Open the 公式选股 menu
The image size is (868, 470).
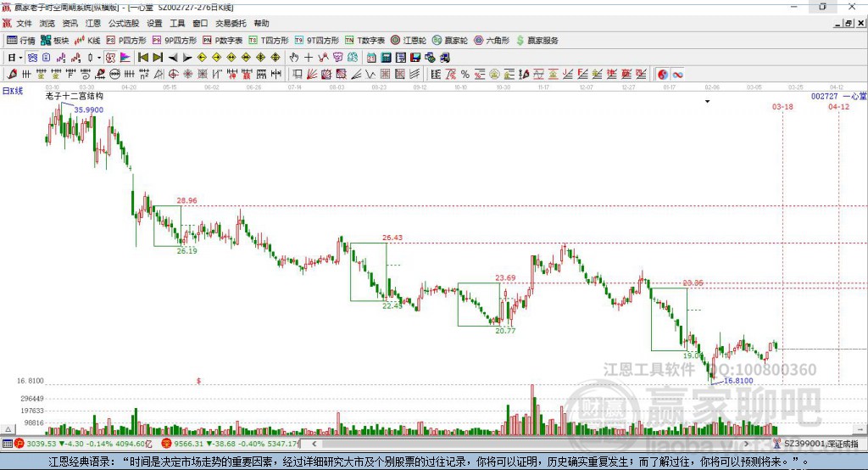[x=124, y=23]
